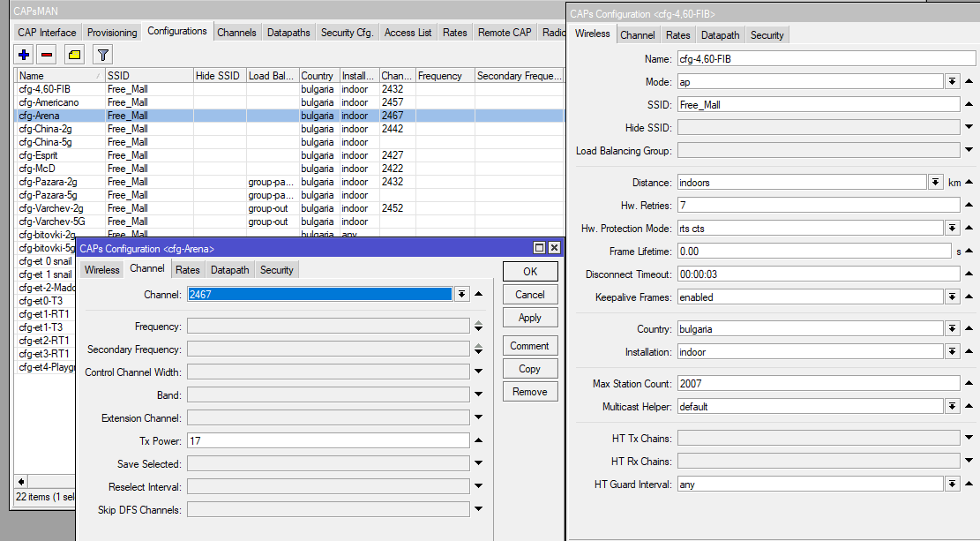Open Security tab in cfg-4,60-FIB window
This screenshot has width=980, height=541.
coord(767,35)
